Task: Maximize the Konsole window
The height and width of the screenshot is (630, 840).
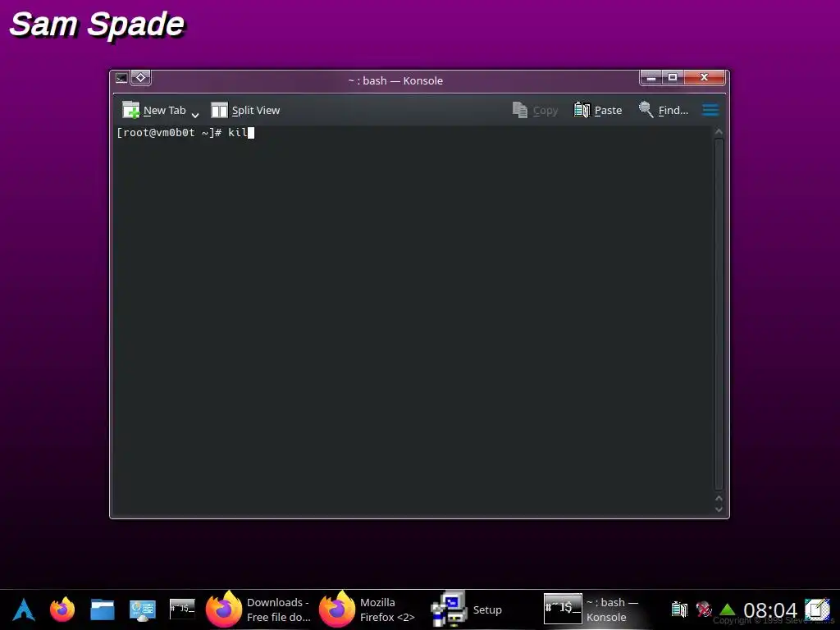Action: [x=673, y=78]
